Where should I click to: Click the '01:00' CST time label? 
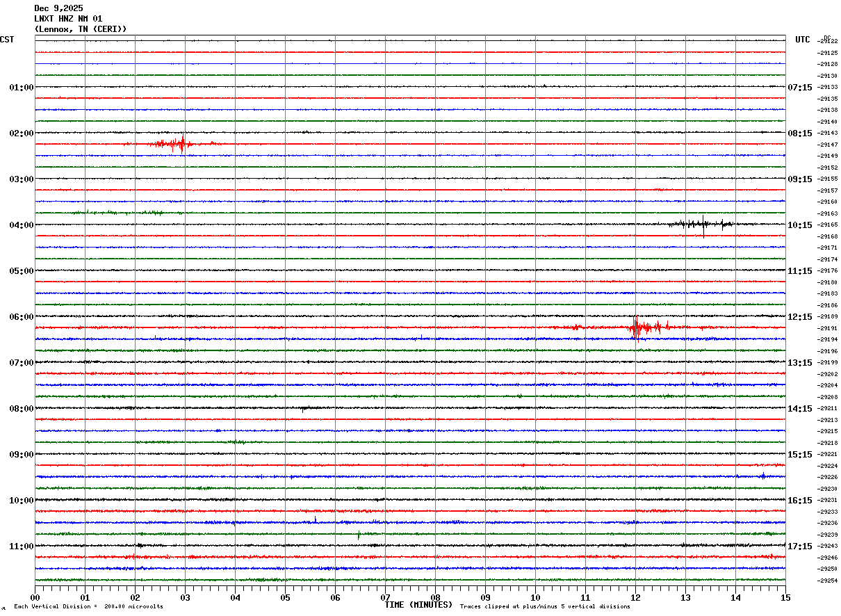click(22, 88)
